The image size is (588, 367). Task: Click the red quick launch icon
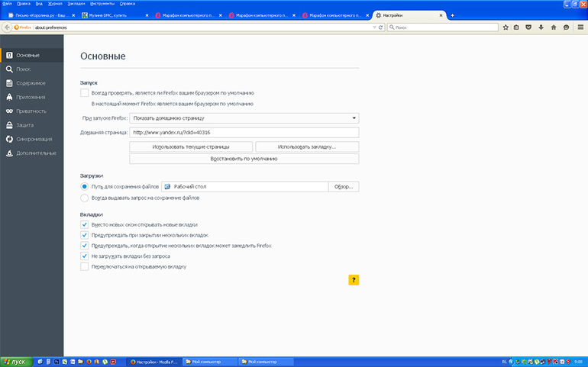(x=113, y=362)
